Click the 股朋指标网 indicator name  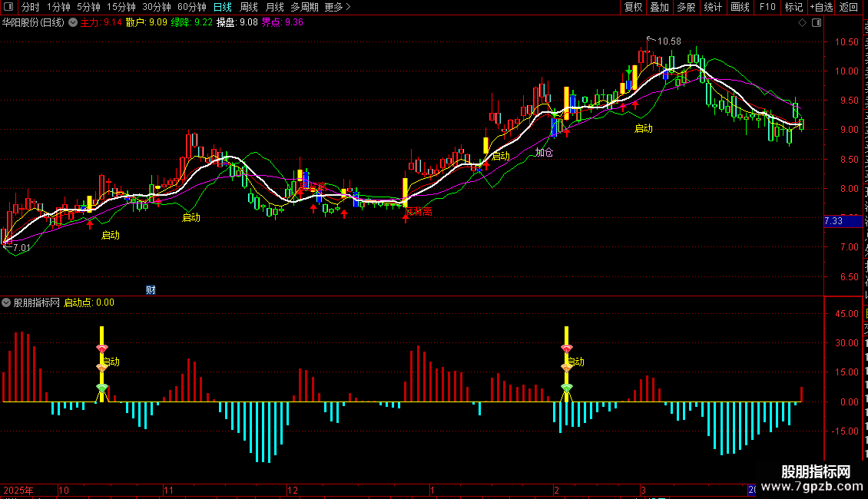[x=37, y=302]
